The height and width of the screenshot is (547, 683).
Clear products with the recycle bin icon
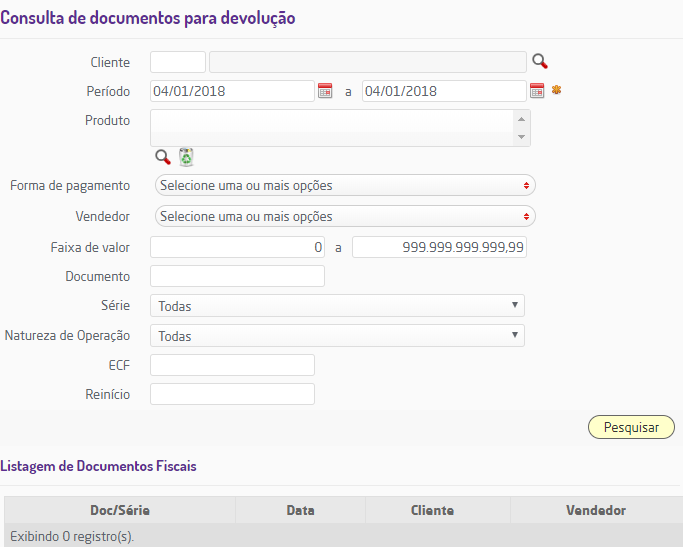coord(186,157)
